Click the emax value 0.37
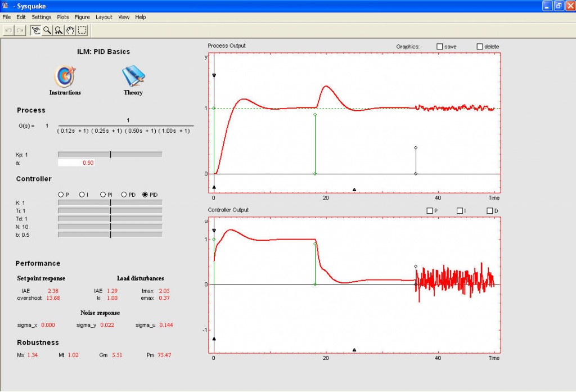This screenshot has width=576, height=392. 164,298
